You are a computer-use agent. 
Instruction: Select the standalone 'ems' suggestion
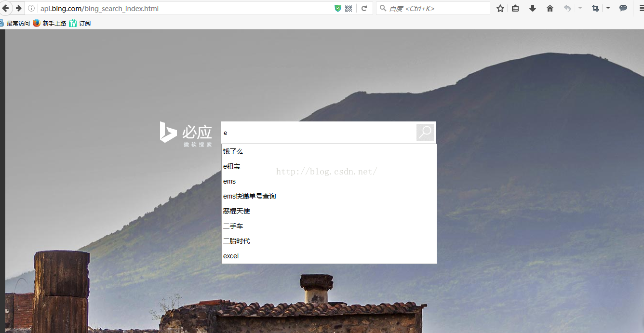coord(329,181)
